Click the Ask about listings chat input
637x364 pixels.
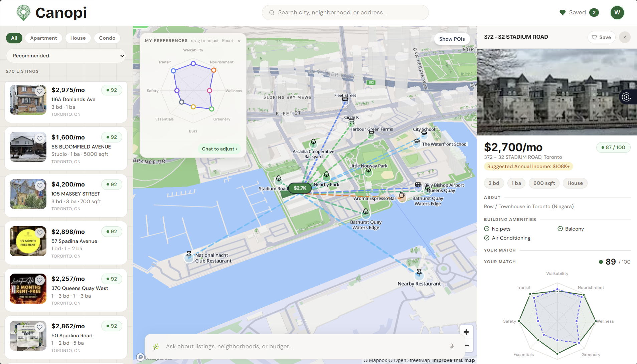pyautogui.click(x=305, y=346)
